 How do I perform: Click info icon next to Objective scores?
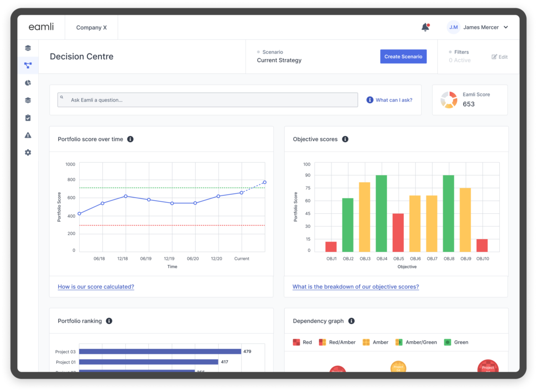345,139
